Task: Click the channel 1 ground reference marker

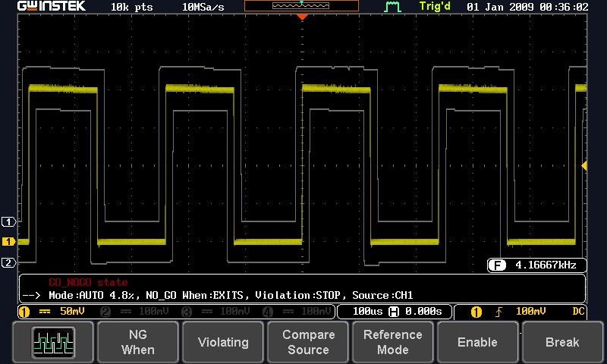Action: [x=8, y=242]
